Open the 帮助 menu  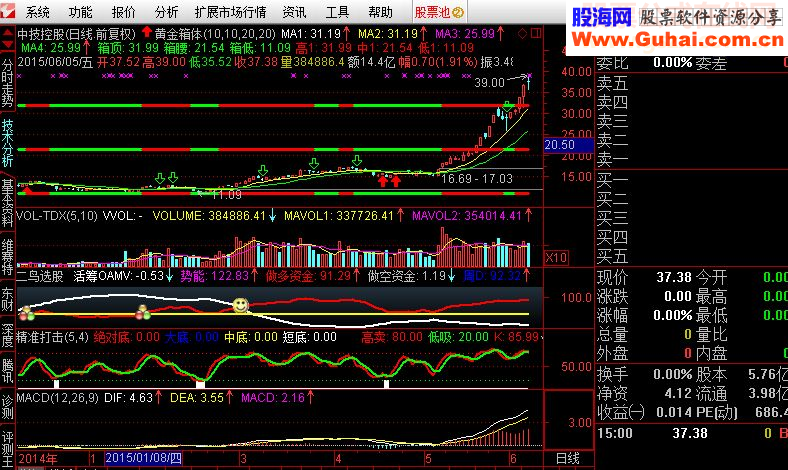[x=380, y=12]
